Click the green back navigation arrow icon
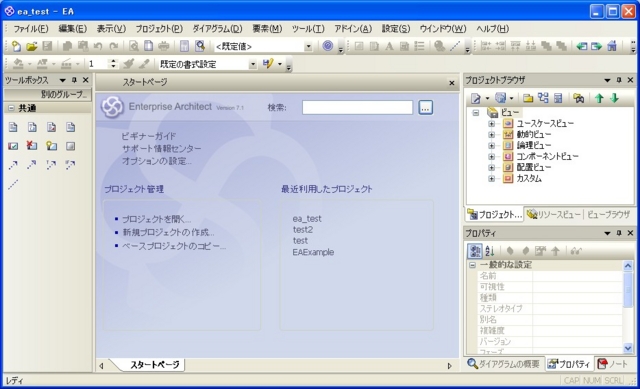 (582, 46)
